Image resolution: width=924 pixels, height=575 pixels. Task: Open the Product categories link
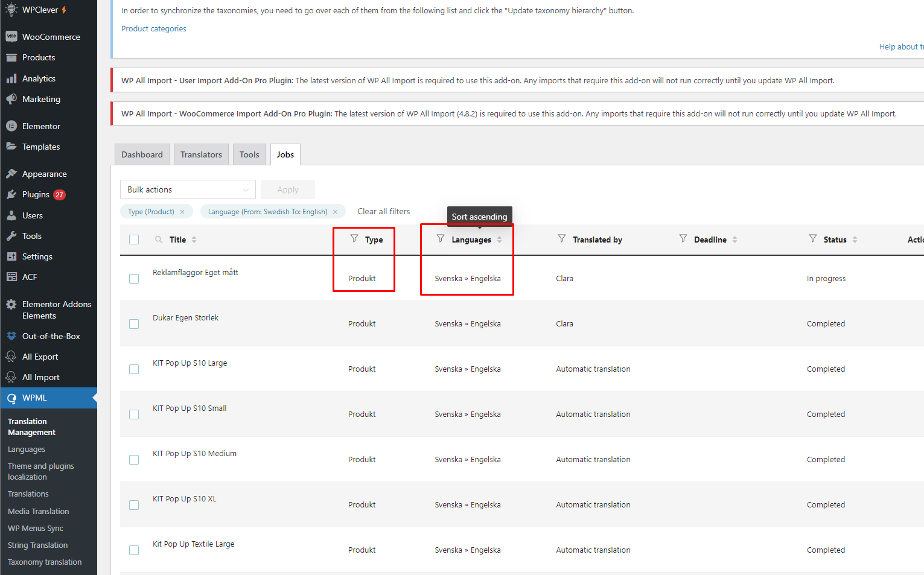(x=154, y=28)
